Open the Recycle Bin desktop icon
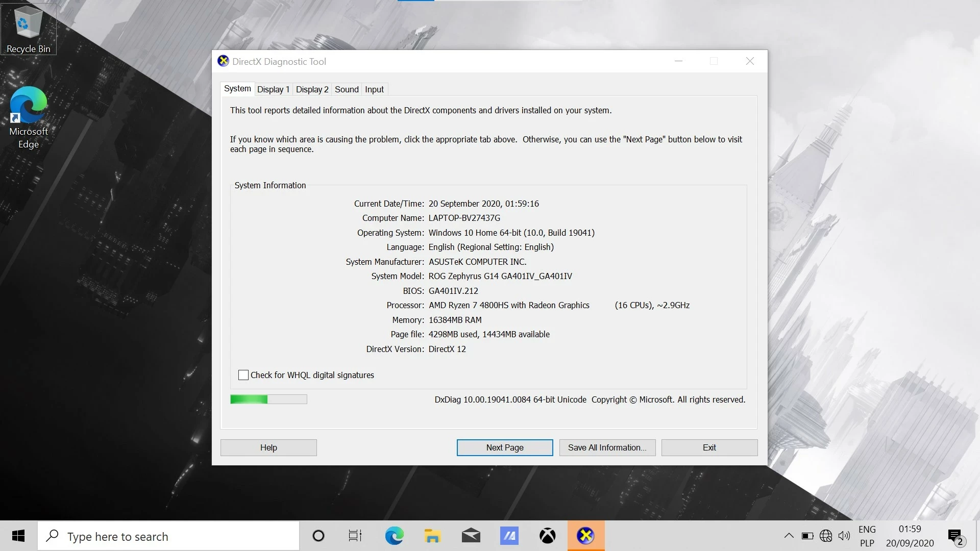The height and width of the screenshot is (551, 980). [28, 28]
